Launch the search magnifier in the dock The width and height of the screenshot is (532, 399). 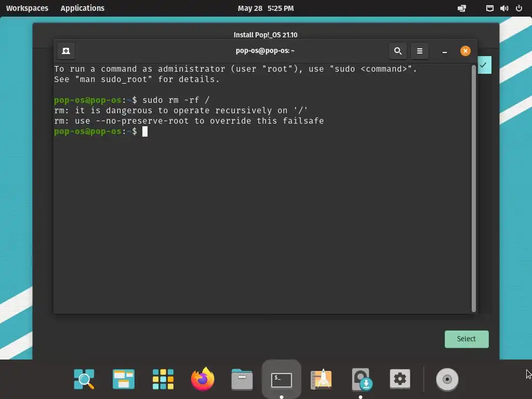coord(84,379)
